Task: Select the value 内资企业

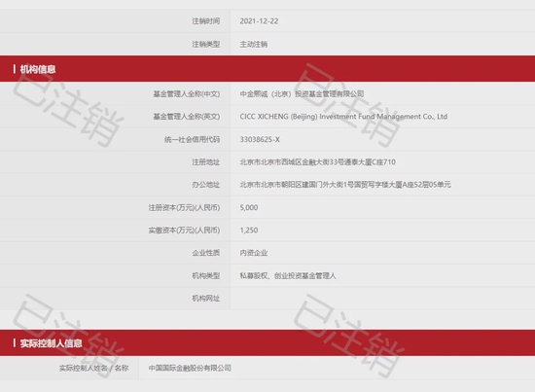Action: coord(254,253)
